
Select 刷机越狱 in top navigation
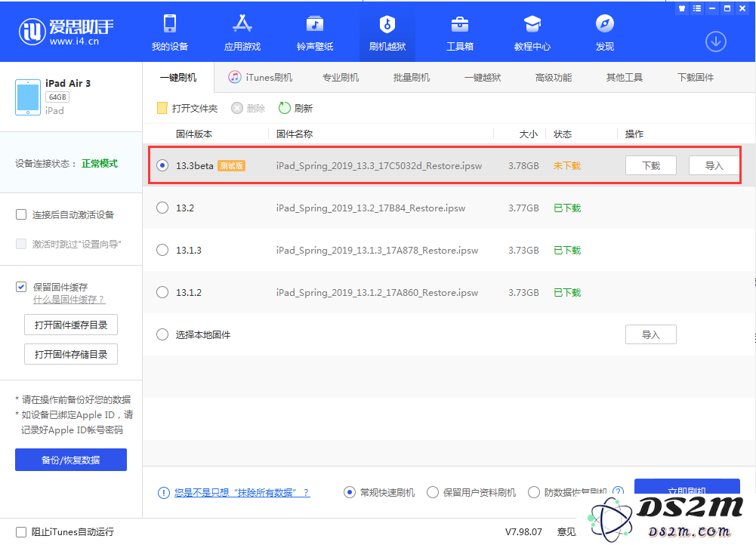pos(387,32)
